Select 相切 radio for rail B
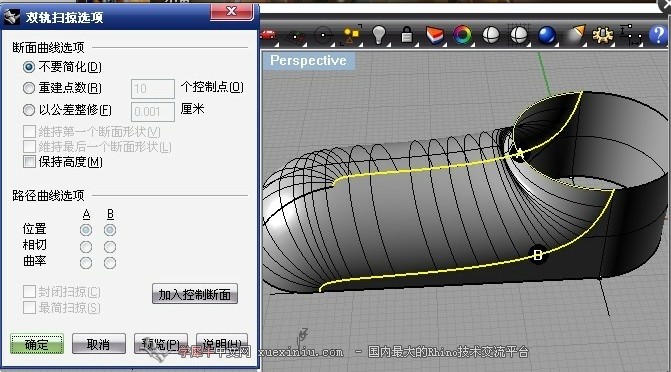Screen dimensions: 671x372 coord(110,247)
